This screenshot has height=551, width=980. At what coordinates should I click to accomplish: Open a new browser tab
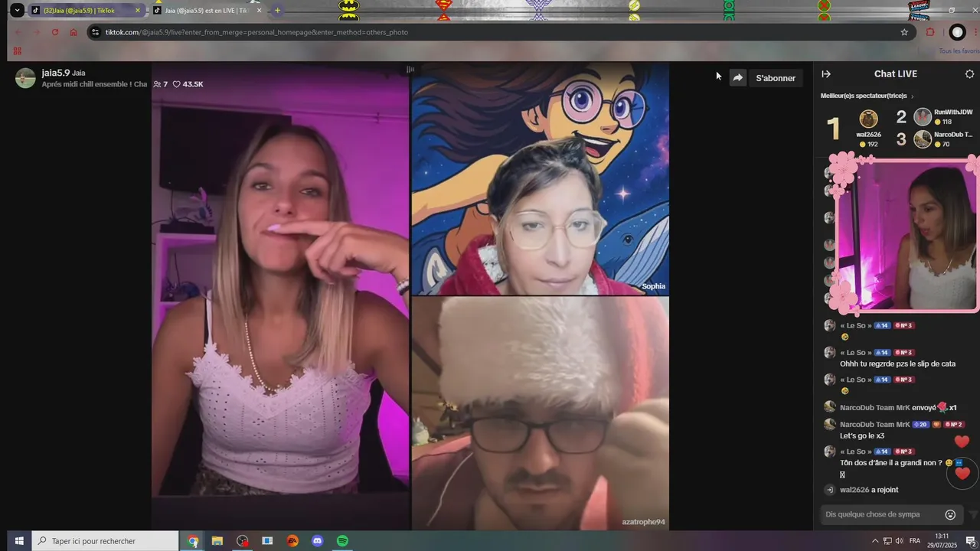pyautogui.click(x=277, y=11)
